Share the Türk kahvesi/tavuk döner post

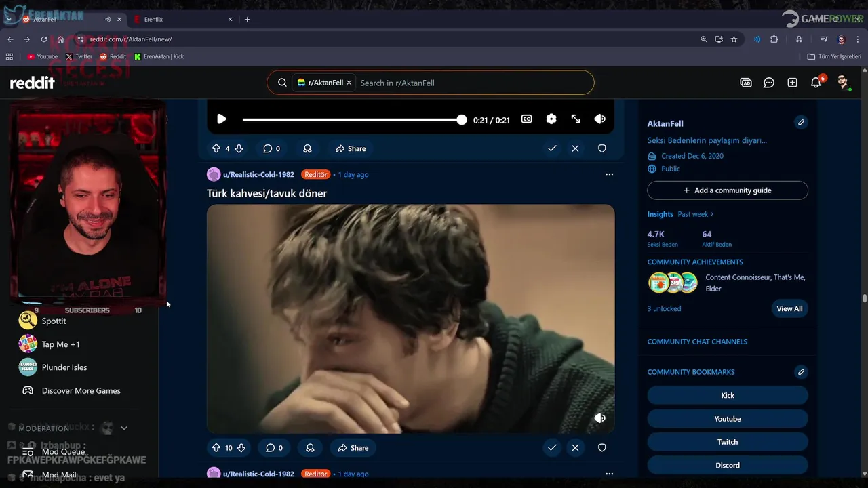353,448
